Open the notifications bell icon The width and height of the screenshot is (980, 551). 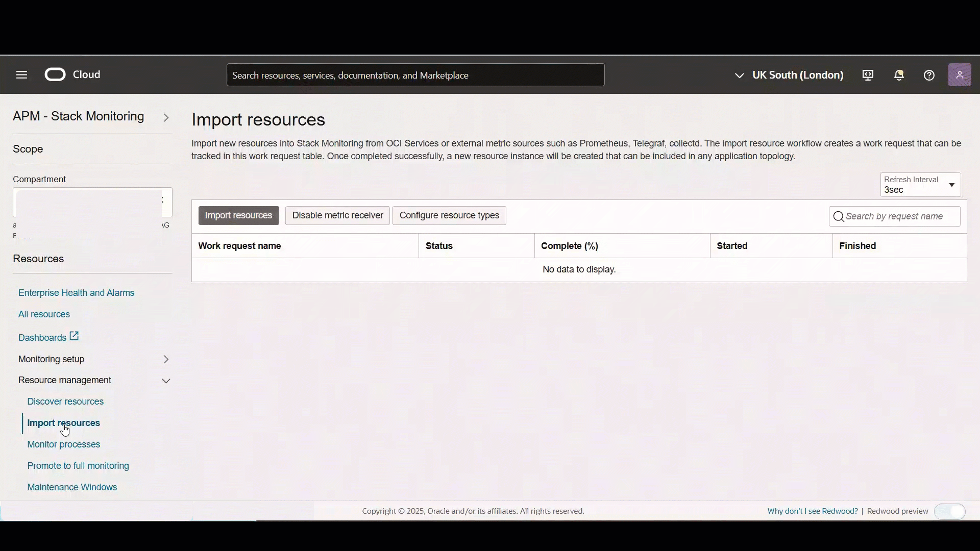pos(899,74)
